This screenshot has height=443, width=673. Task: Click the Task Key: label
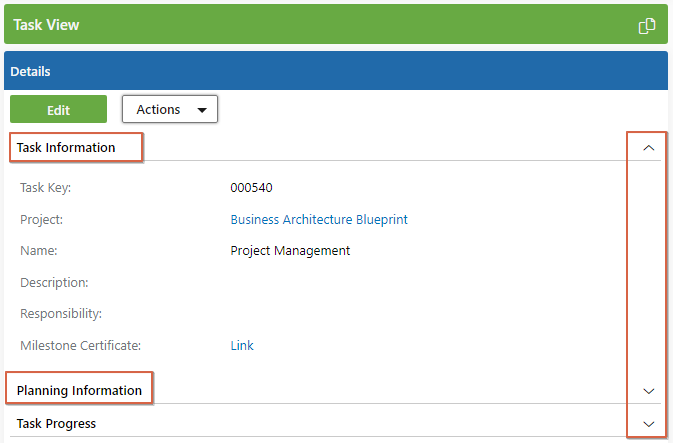pos(45,188)
